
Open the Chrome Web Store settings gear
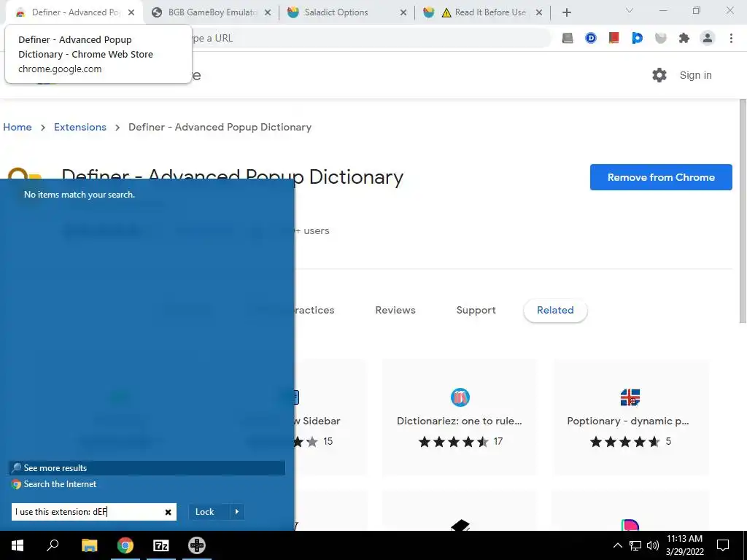tap(659, 75)
